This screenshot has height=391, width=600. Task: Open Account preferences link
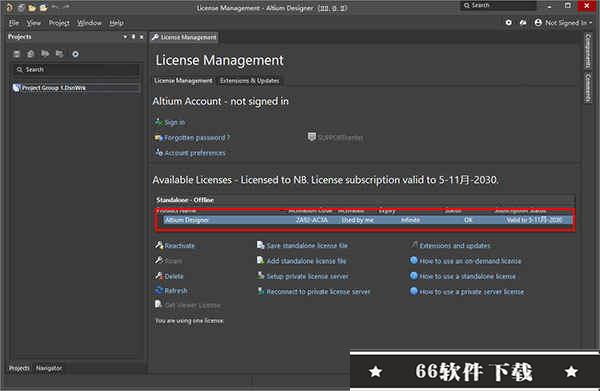(x=195, y=153)
